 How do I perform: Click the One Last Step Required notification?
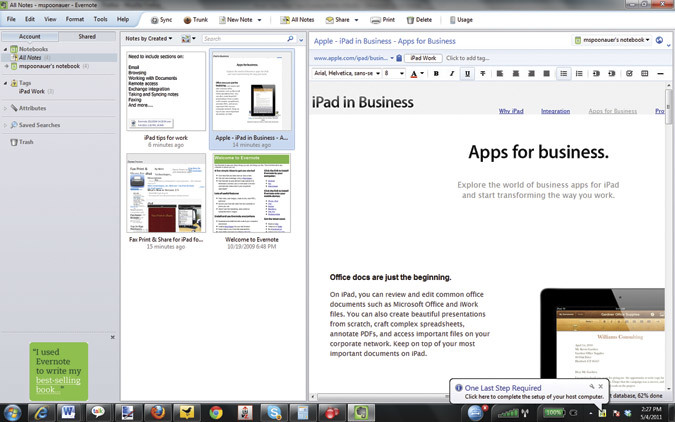(x=529, y=392)
